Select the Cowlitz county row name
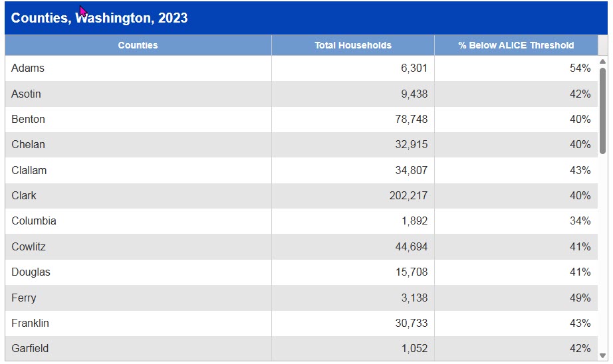Screen dimensions: 613x364 coord(29,247)
